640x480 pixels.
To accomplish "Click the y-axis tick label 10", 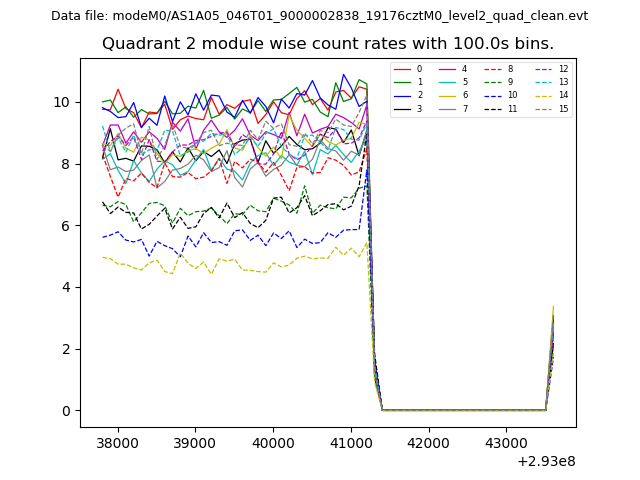I will [x=62, y=102].
